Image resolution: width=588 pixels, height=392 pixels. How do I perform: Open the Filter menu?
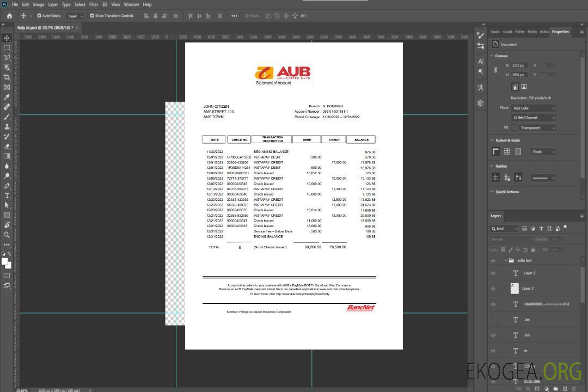(x=94, y=4)
